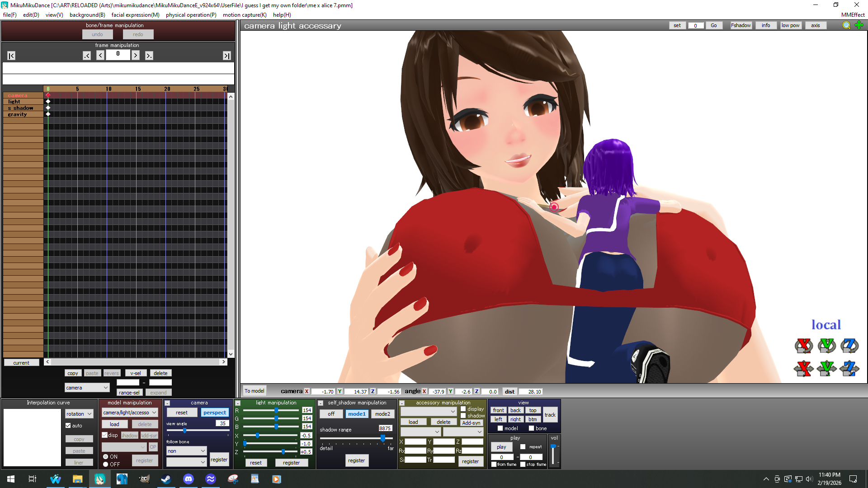
Task: Click the green move-view cross icon
Action: tap(859, 25)
